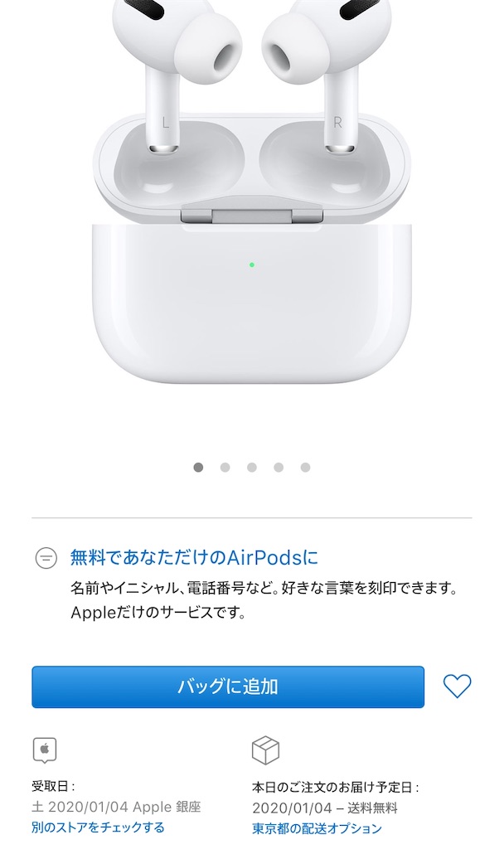The width and height of the screenshot is (504, 849).
Task: Open 別のストアをチェックする link
Action: [x=98, y=827]
